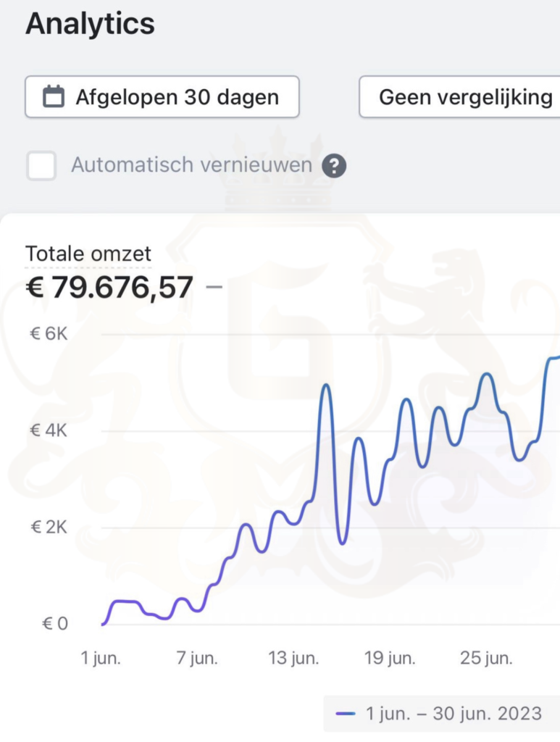Click the € 4K y-axis label
Viewport: 560px width, 742px height.
(x=49, y=430)
